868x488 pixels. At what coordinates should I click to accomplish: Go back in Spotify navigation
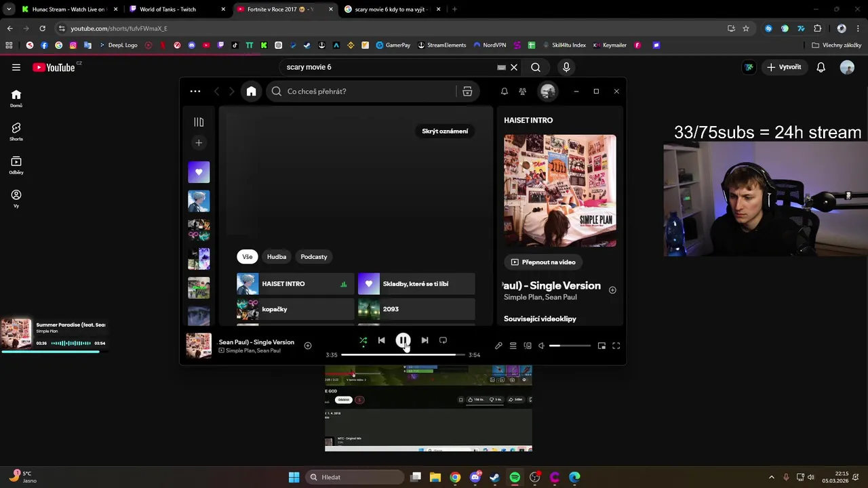pyautogui.click(x=217, y=91)
